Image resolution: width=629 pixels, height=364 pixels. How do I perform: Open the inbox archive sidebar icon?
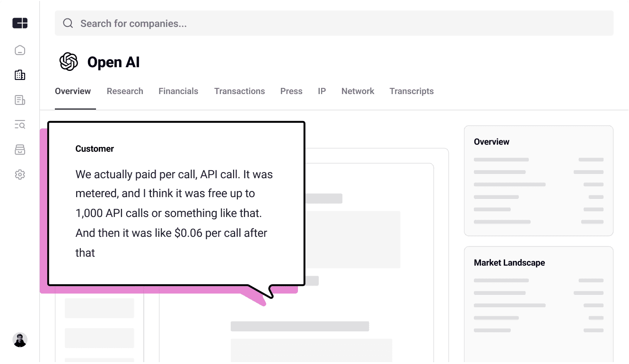tap(20, 150)
